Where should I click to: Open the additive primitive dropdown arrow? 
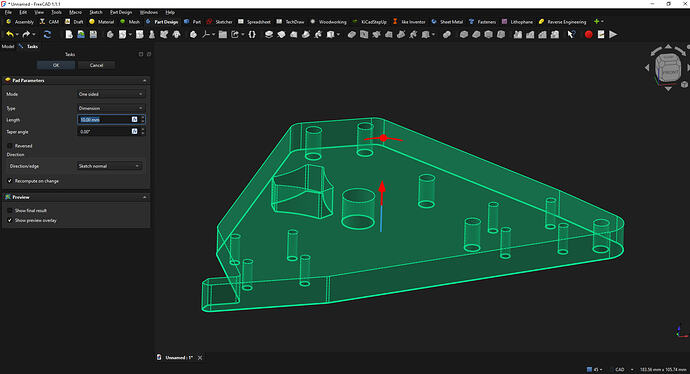[x=338, y=35]
